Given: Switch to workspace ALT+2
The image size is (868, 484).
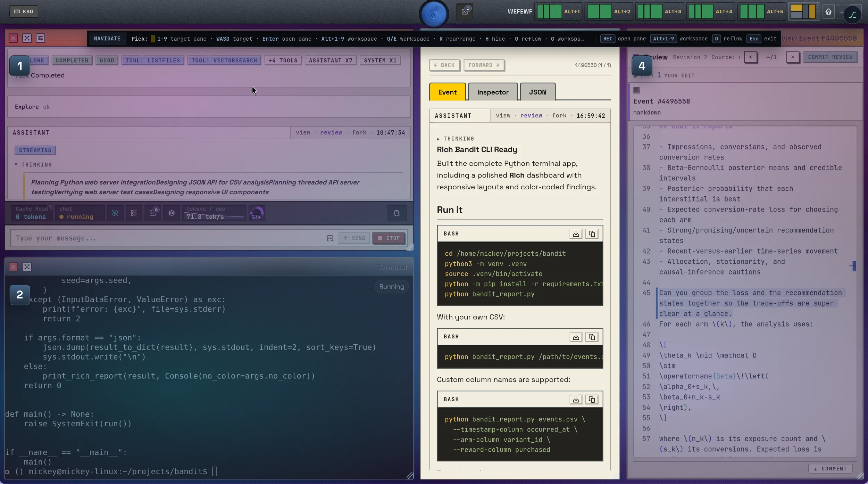Looking at the screenshot, I should tap(609, 11).
